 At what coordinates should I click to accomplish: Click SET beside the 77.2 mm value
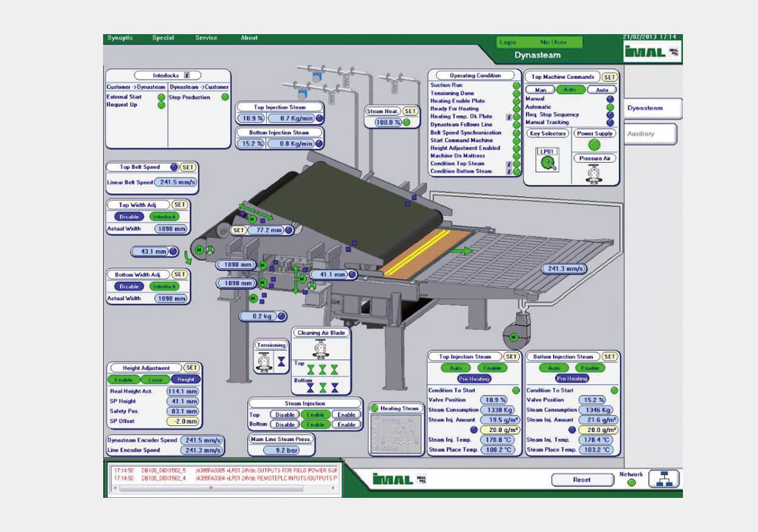pyautogui.click(x=239, y=230)
